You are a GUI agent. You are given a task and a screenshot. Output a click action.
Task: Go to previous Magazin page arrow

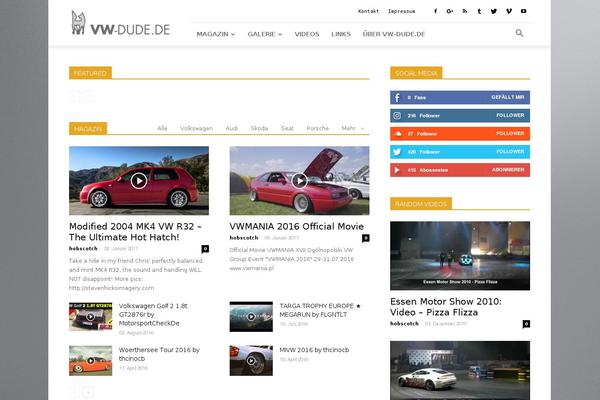tap(74, 392)
